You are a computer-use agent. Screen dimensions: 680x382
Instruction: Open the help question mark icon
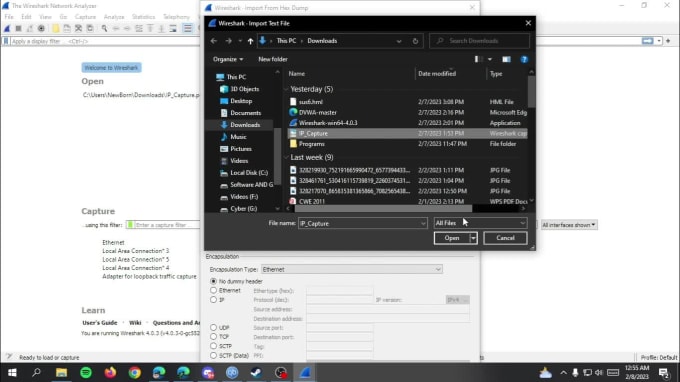tap(524, 59)
